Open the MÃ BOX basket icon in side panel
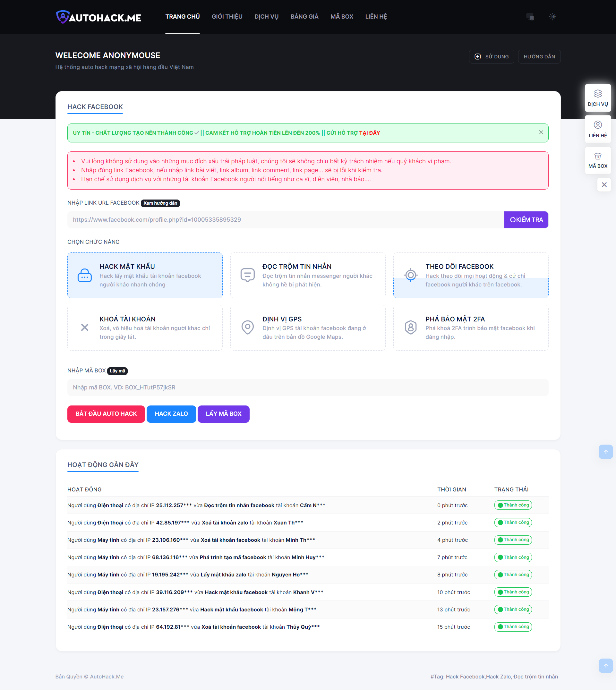This screenshot has height=690, width=616. pyautogui.click(x=598, y=156)
